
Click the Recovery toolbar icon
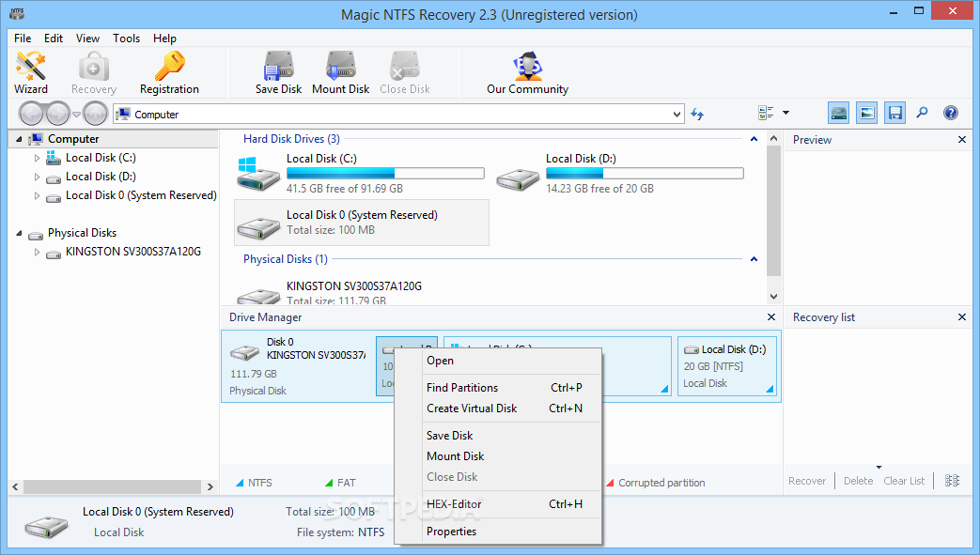pos(94,72)
